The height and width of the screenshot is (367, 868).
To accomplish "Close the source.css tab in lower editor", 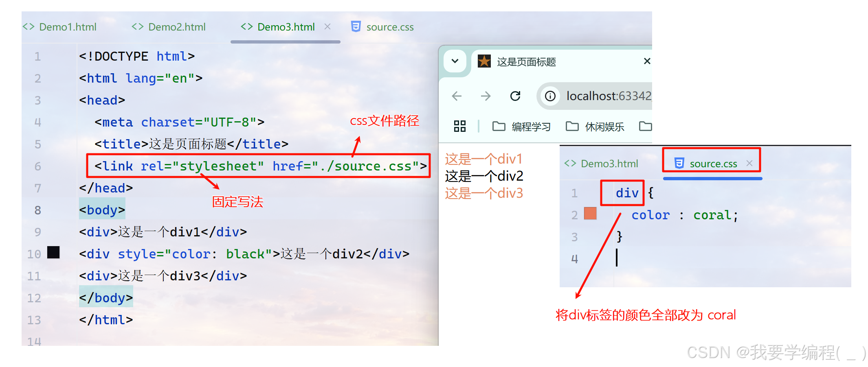I will point(749,163).
